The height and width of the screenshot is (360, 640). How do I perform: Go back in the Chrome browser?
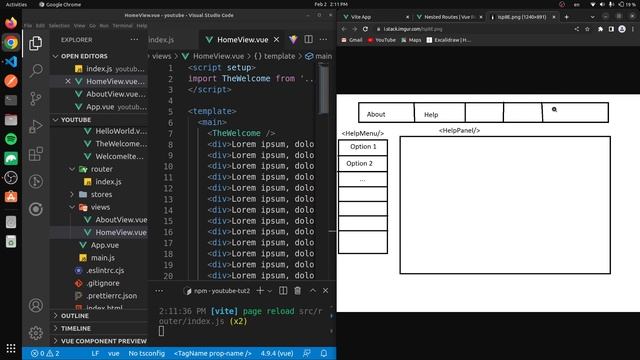[x=344, y=29]
